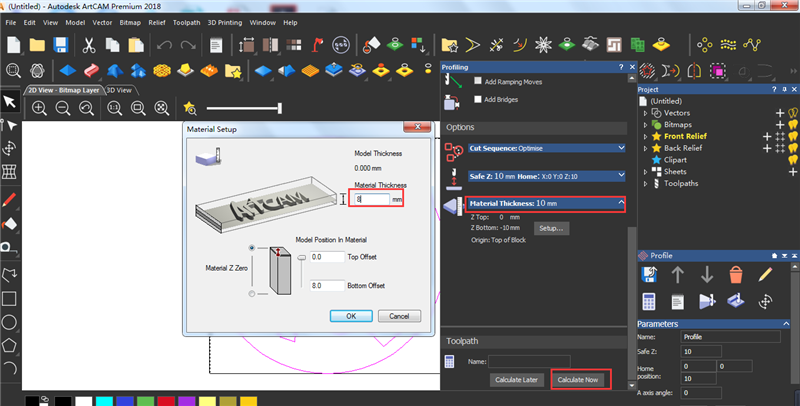Click OK in Material Setup dialog
Screen dimensions: 800x406
pyautogui.click(x=350, y=315)
